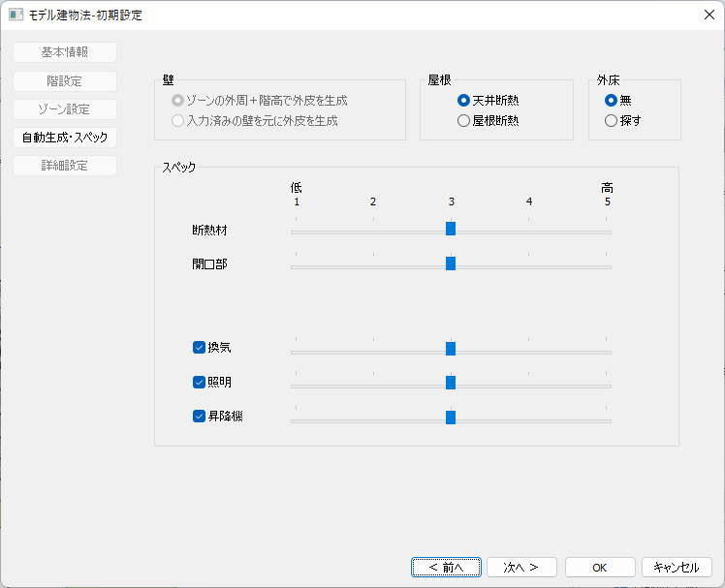The image size is (725, 588).
Task: Toggle the 照明 checkbox
Action: click(200, 382)
